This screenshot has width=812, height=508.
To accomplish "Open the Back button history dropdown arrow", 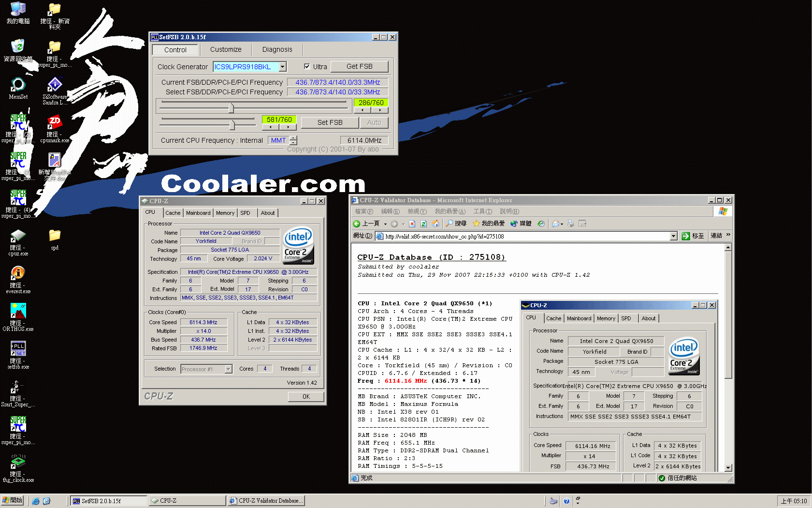I will pos(385,224).
